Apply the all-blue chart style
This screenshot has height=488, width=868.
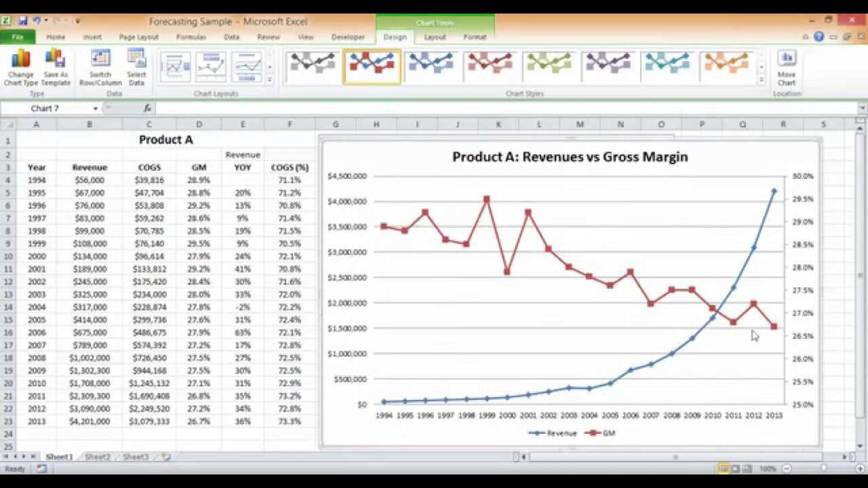pos(431,66)
